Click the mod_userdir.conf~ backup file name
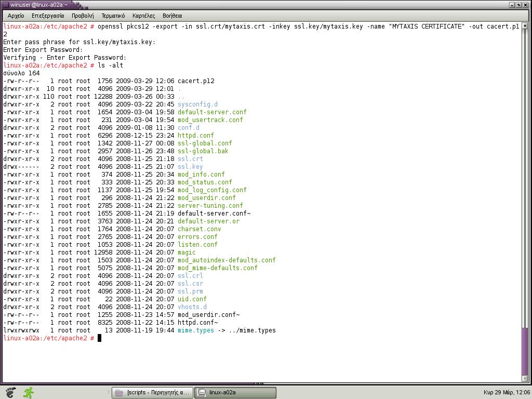532x399 pixels. click(209, 315)
